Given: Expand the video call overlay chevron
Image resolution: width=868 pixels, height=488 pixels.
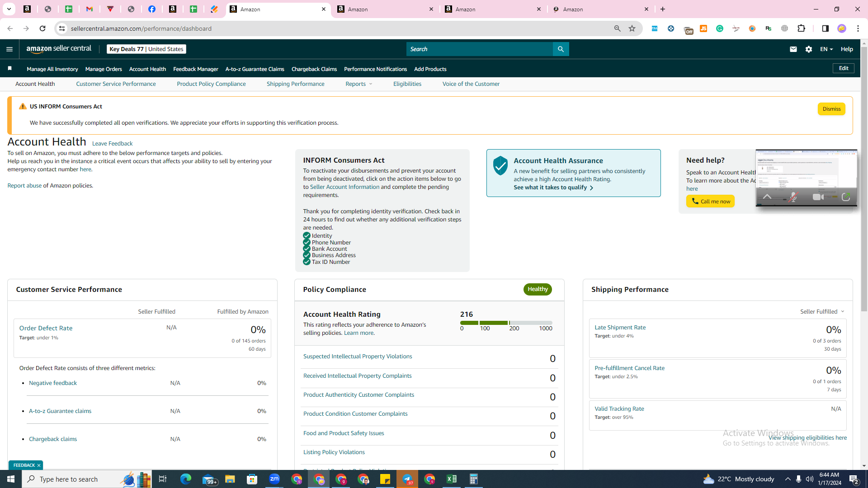Looking at the screenshot, I should click(767, 197).
